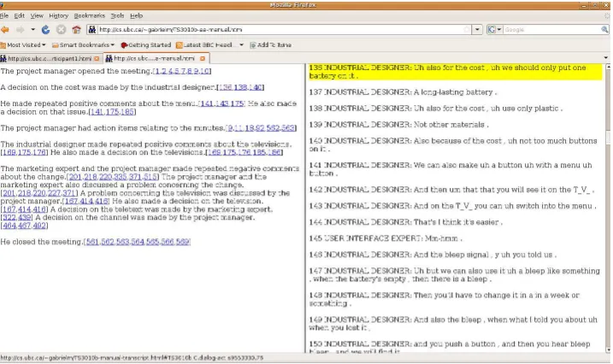Viewport: 613px width, 364px height.
Task: Open link 140 in the cost decision sentence
Action: (x=256, y=87)
